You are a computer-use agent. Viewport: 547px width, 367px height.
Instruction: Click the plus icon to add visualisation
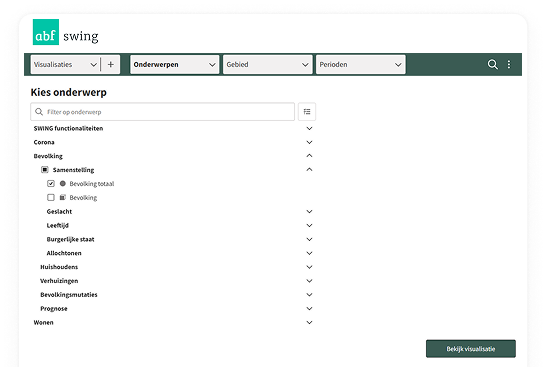pyautogui.click(x=111, y=65)
